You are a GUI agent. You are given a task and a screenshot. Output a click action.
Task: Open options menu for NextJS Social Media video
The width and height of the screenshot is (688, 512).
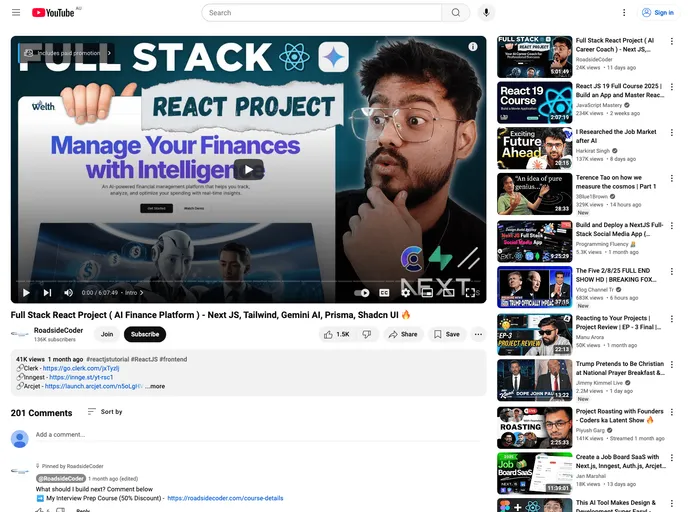(671, 226)
